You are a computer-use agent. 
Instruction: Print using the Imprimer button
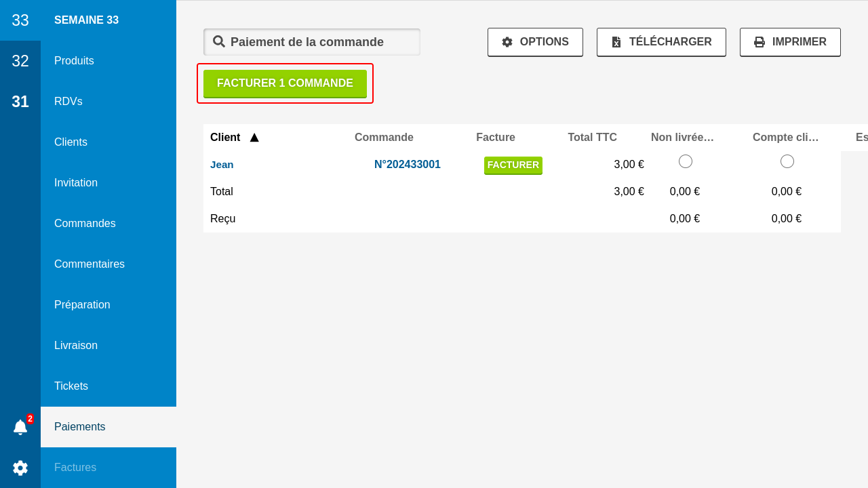(x=790, y=42)
